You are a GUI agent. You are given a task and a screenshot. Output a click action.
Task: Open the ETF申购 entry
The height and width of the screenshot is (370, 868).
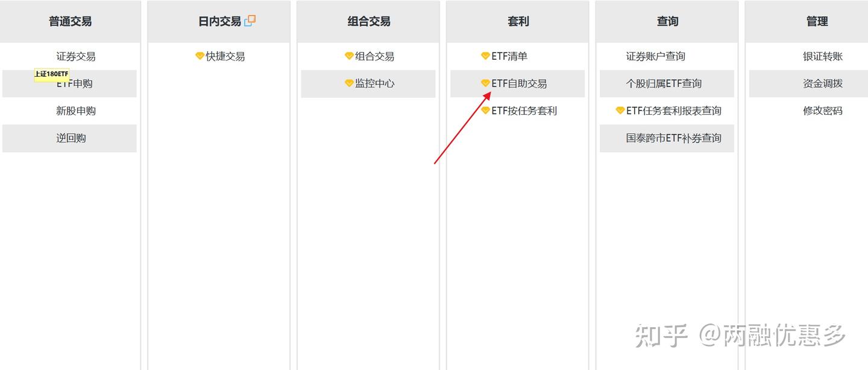coord(69,84)
